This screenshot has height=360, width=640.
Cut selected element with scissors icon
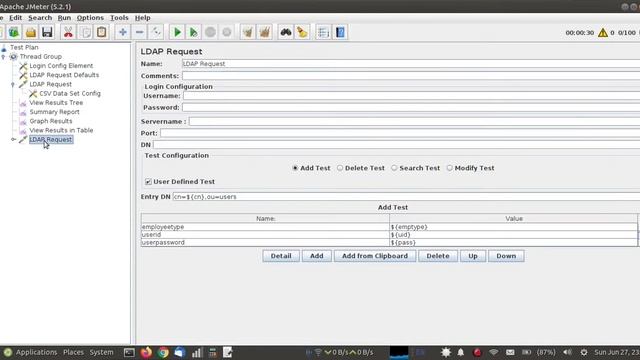pyautogui.click(x=68, y=32)
